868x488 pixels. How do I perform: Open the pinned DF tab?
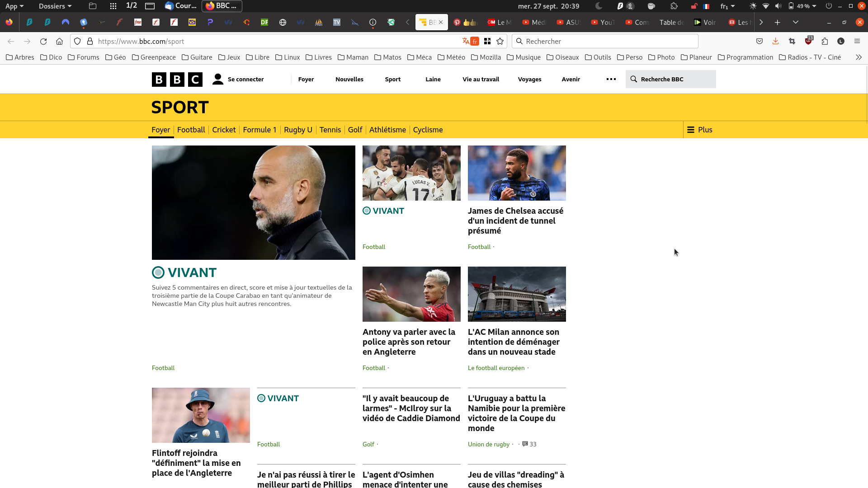click(264, 22)
